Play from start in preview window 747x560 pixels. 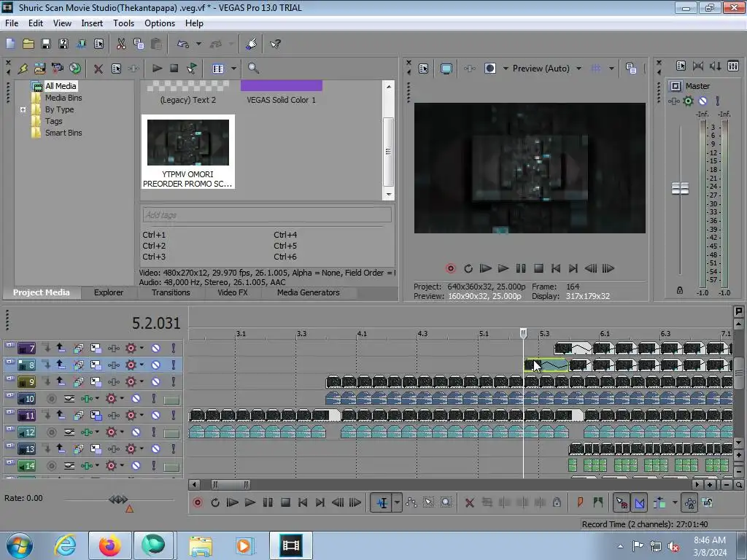tap(485, 268)
